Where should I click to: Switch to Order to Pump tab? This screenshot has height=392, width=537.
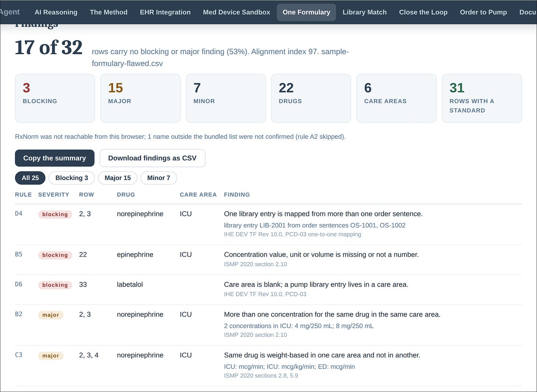click(483, 12)
